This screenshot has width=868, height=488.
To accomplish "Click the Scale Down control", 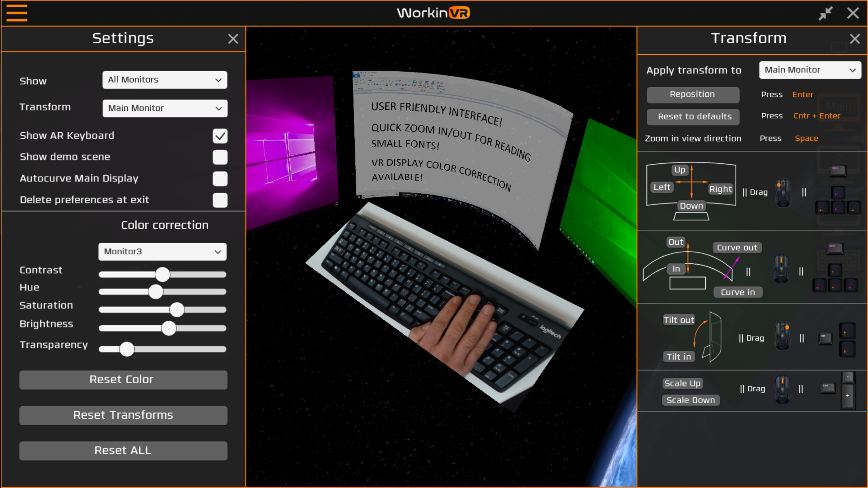I will tap(690, 400).
